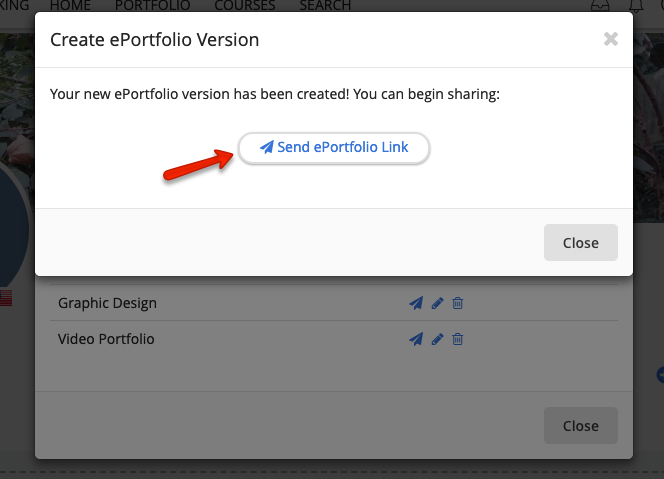Open the inbox tray icon
The width and height of the screenshot is (664, 479).
600,6
